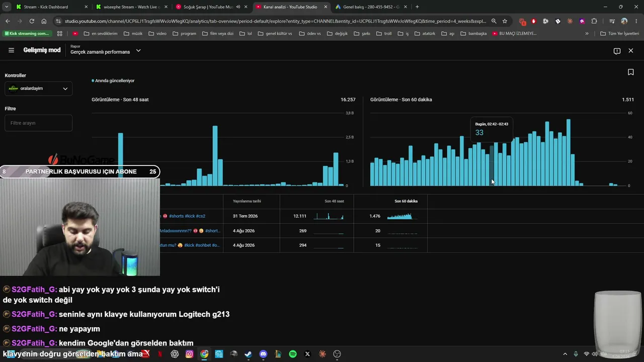Open the tab search chevron
Image resolution: width=644 pixels, height=362 pixels.
tap(7, 7)
